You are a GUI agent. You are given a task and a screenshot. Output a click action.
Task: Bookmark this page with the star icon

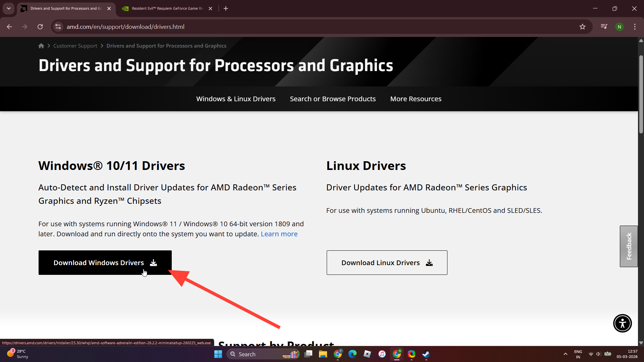point(582,27)
